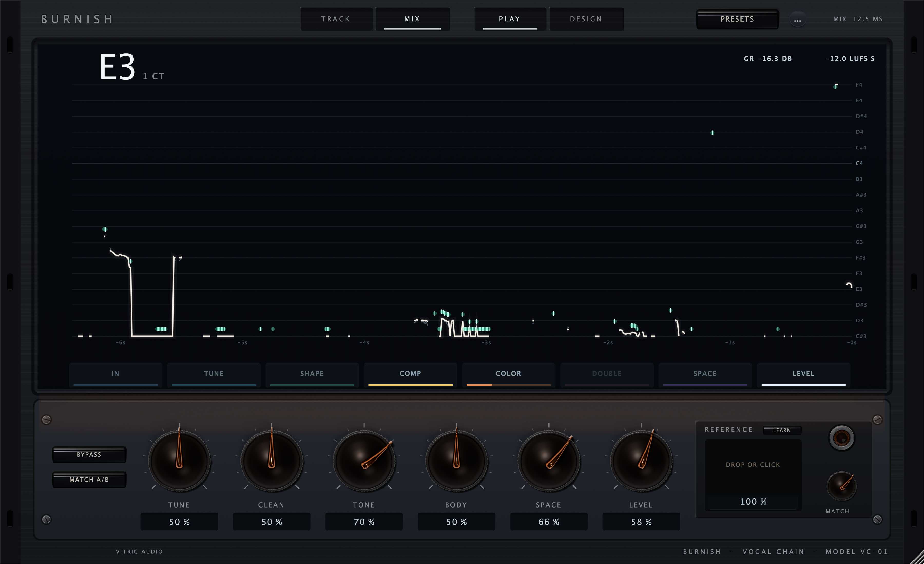This screenshot has width=924, height=564.
Task: Click the GR -16.3 DB readout
Action: [768, 59]
